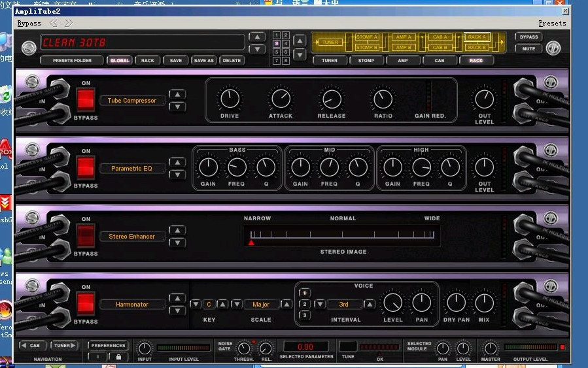Navigate to CAB with left arrow button
Viewport: 588px width, 368px height.
tap(32, 345)
